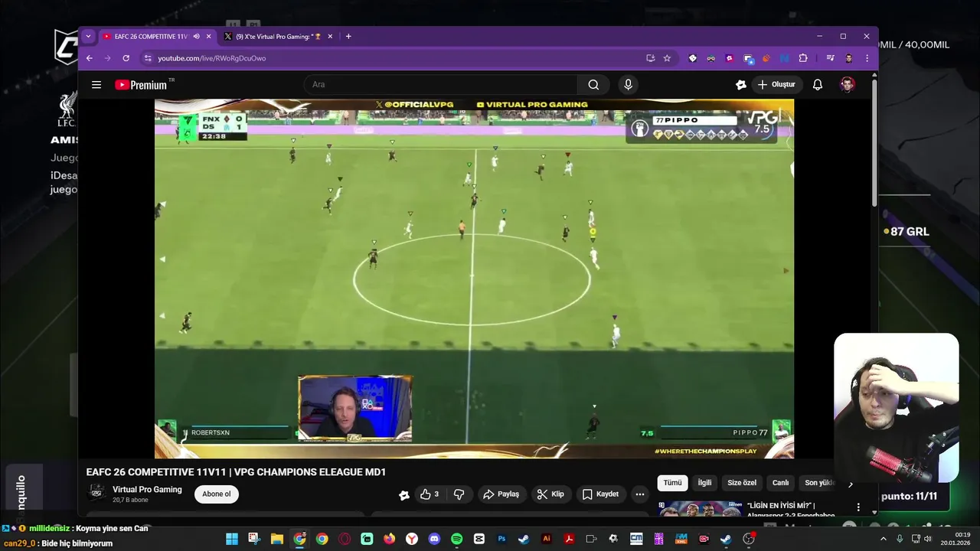The height and width of the screenshot is (551, 980).
Task: Open Photoshop from the taskbar
Action: pyautogui.click(x=501, y=539)
